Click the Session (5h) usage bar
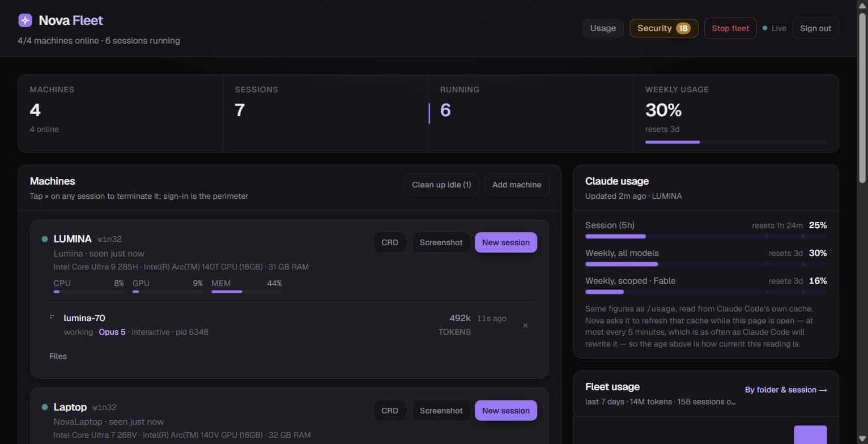 click(706, 236)
